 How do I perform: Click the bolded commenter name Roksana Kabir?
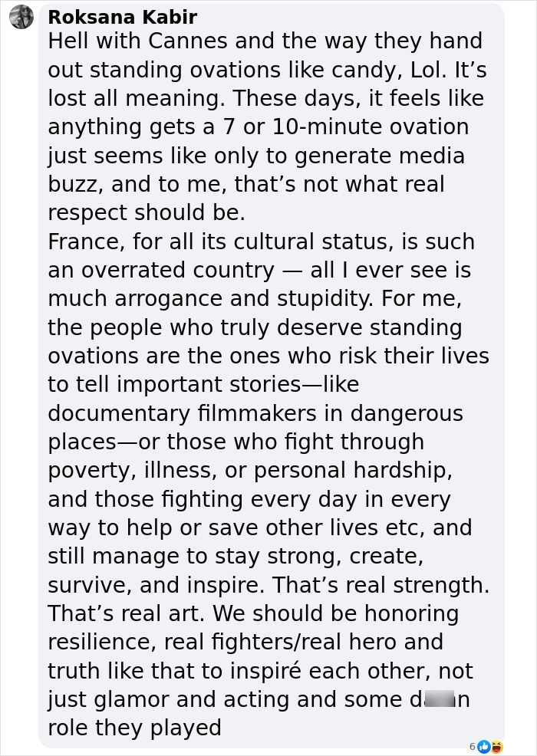pos(123,17)
